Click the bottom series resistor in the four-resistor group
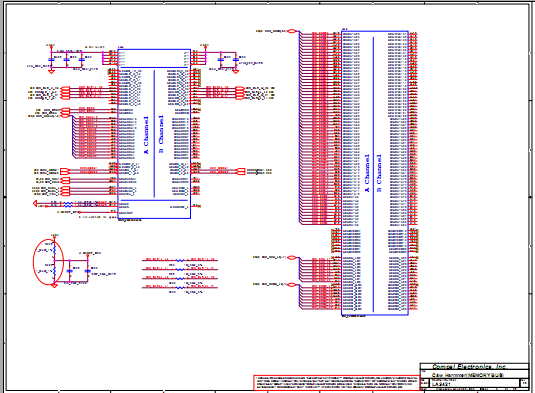This screenshot has height=393, width=535. (x=180, y=288)
